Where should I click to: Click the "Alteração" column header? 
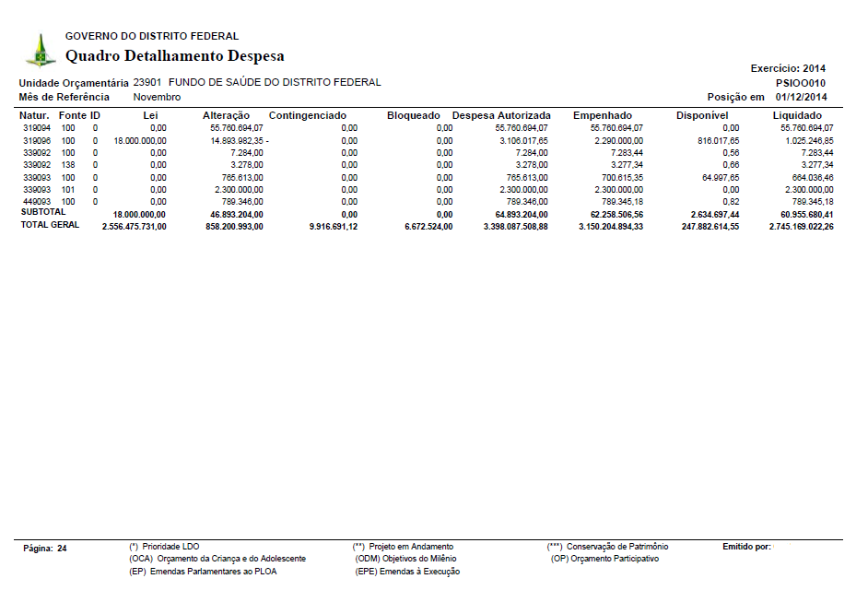pos(226,115)
